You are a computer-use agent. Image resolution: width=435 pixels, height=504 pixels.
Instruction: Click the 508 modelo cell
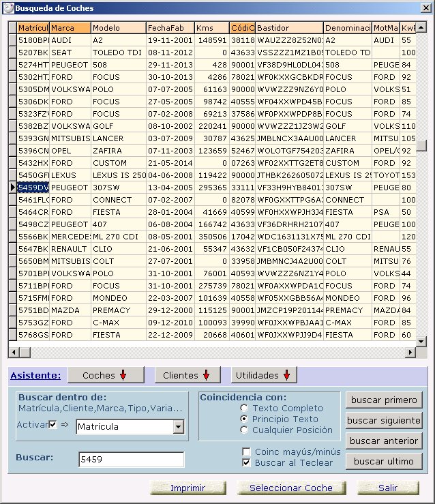(x=119, y=65)
